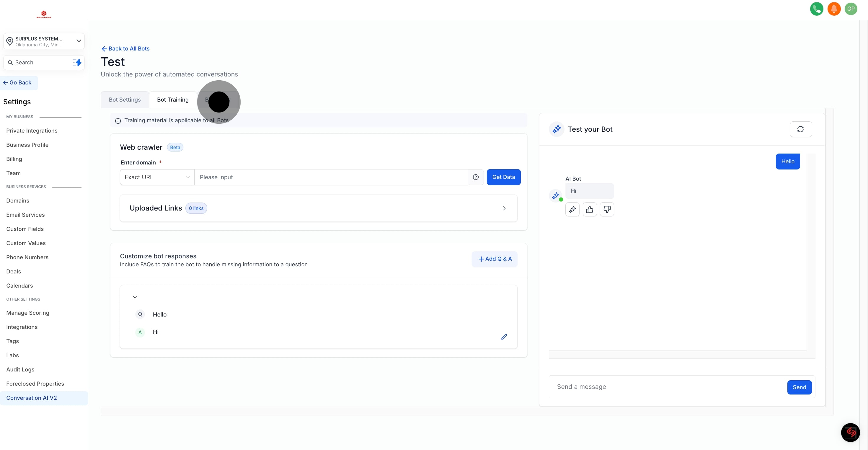The image size is (868, 450).
Task: Click the sparkle icon under bot reply
Action: point(572,210)
